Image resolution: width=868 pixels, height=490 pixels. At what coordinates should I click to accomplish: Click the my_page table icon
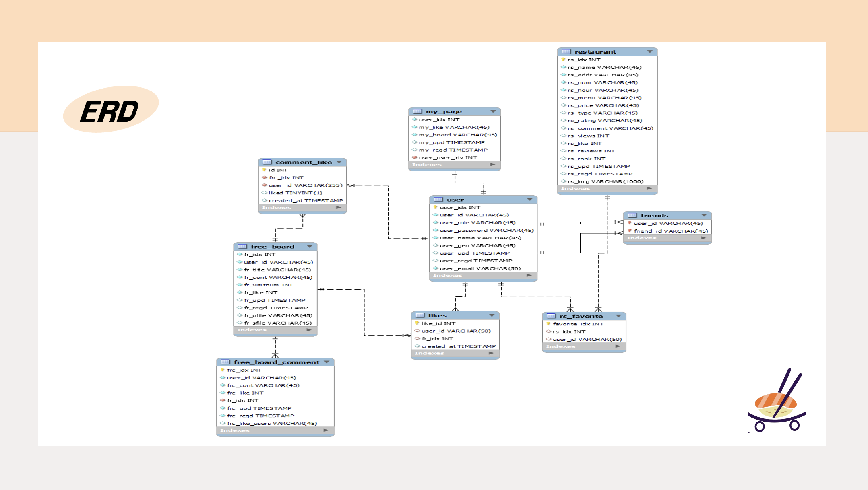(x=417, y=111)
